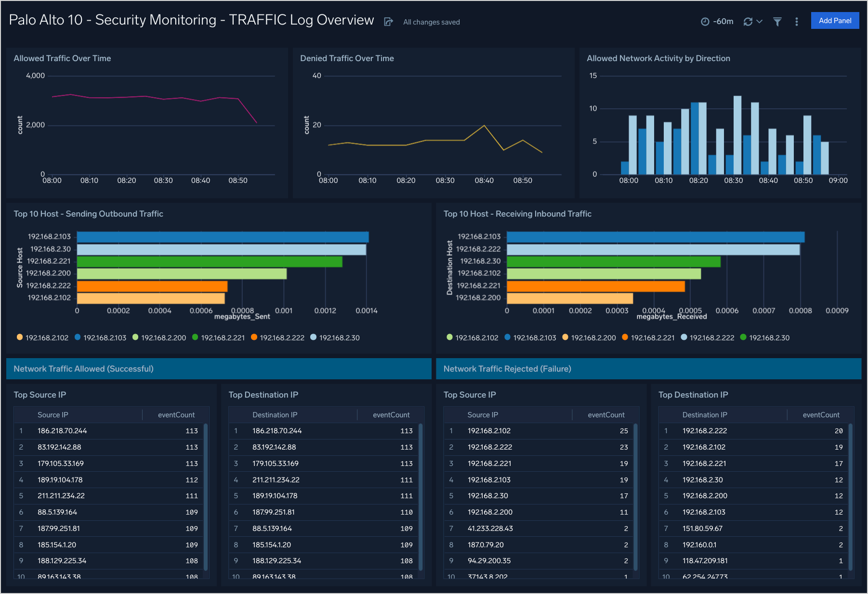Click the Add Panel button
Screen dimensions: 868x594
click(835, 21)
